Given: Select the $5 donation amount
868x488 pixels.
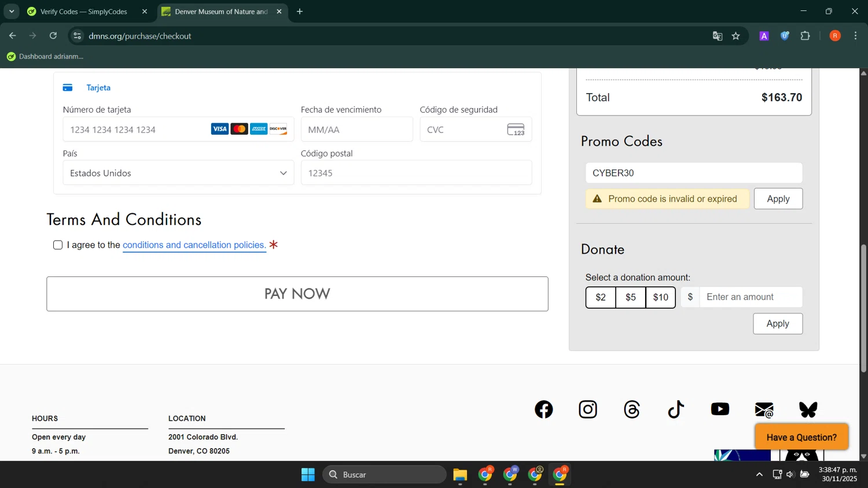Looking at the screenshot, I should tap(631, 297).
